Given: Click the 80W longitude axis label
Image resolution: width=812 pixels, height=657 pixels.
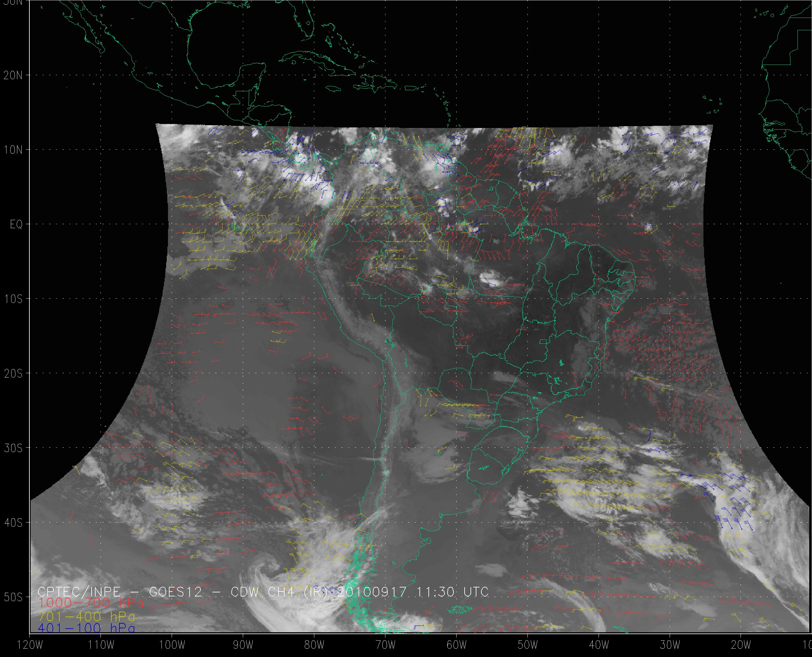Looking at the screenshot, I should point(314,645).
